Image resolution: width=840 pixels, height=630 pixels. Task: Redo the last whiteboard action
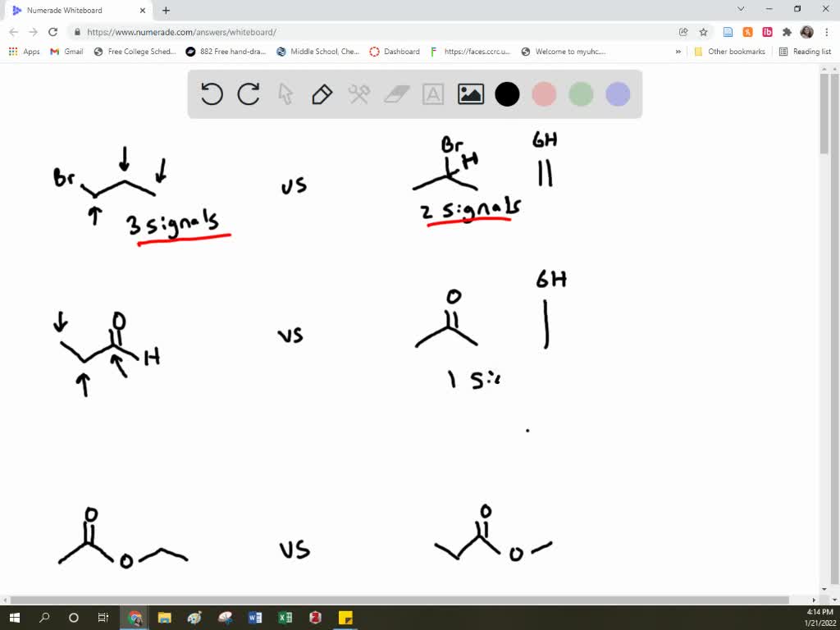[x=249, y=94]
